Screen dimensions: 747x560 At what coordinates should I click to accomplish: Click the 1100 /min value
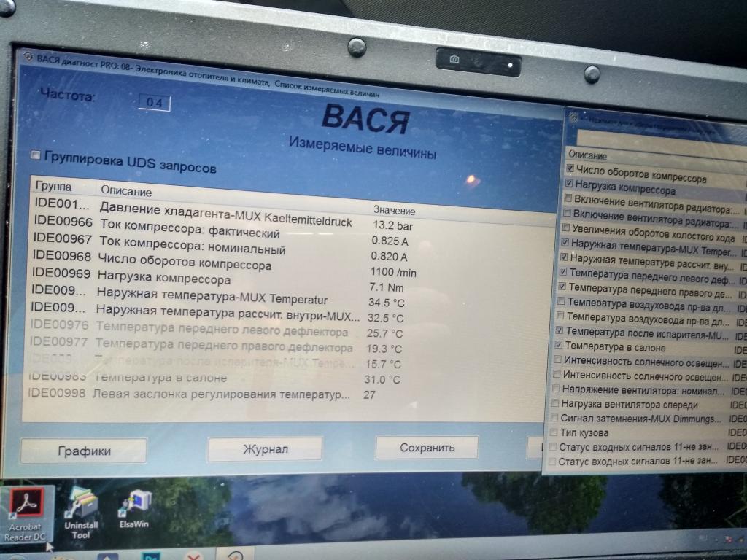point(393,273)
